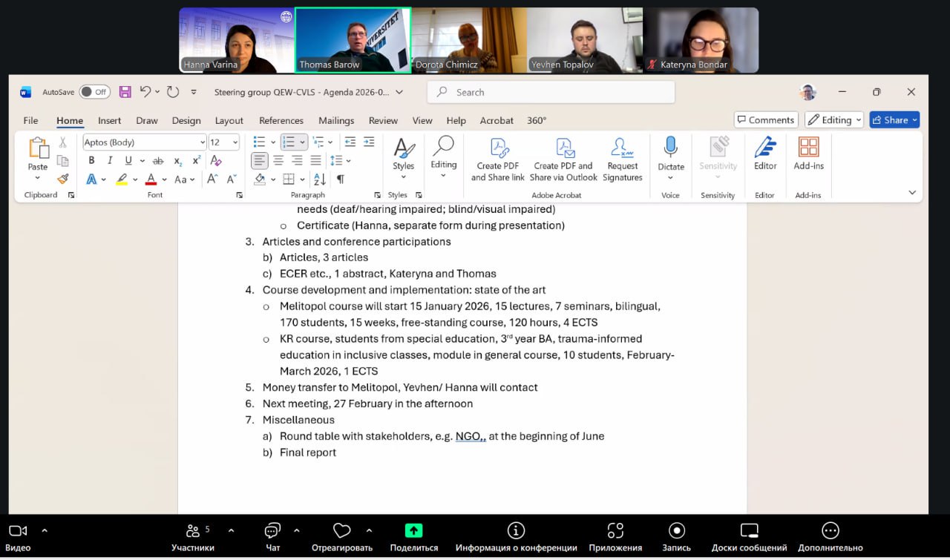
Task: Toggle the AutoSave switch
Action: point(94,92)
